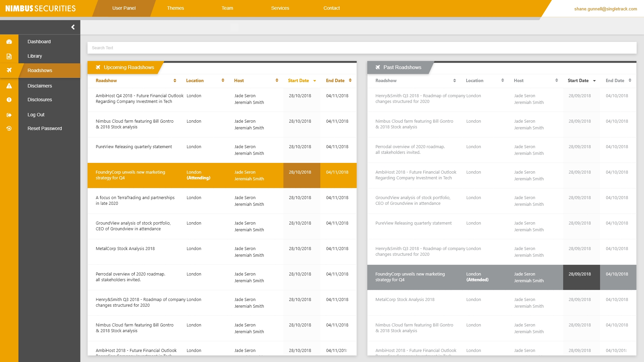Open the Themes top menu item
This screenshot has height=362, width=644.
[x=175, y=8]
